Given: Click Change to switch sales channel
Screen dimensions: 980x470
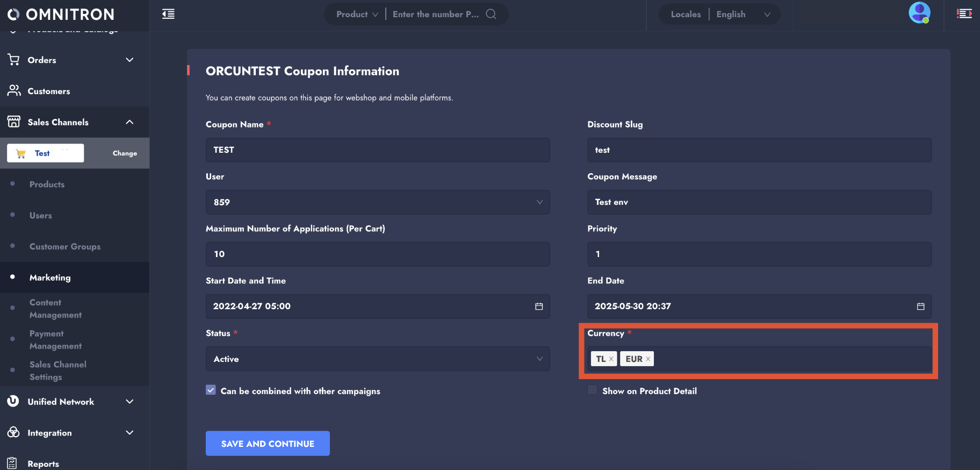Looking at the screenshot, I should pos(125,153).
